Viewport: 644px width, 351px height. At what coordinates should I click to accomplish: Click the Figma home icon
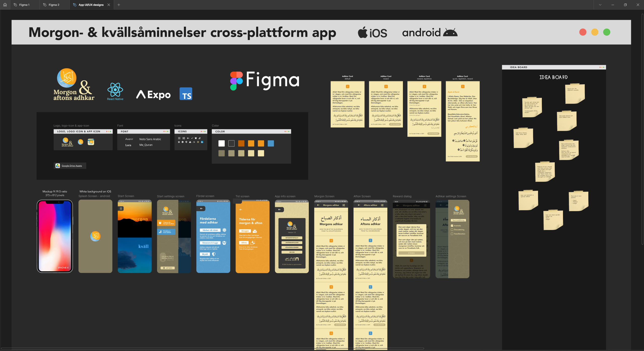coord(5,5)
